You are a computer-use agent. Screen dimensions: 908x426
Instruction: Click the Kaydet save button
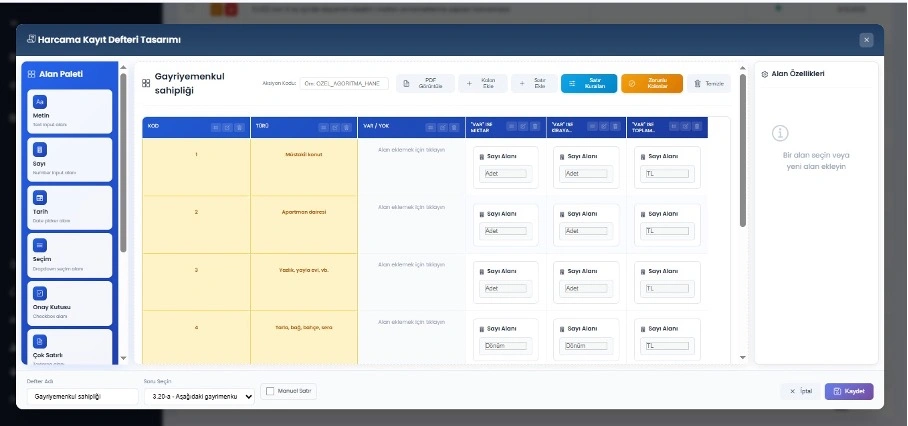point(849,391)
